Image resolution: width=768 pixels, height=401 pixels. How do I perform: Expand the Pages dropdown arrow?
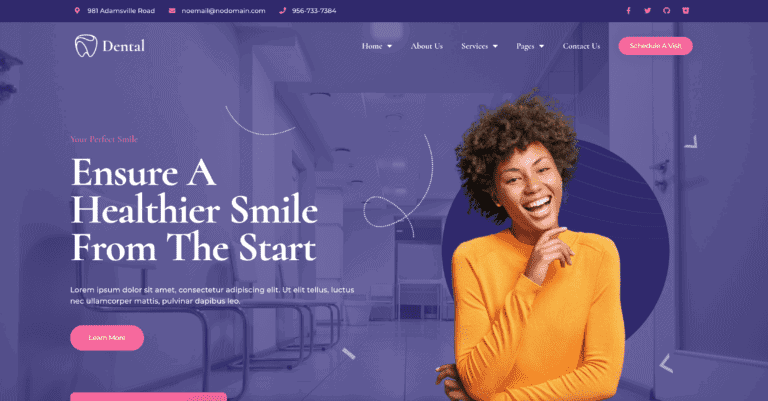point(542,46)
